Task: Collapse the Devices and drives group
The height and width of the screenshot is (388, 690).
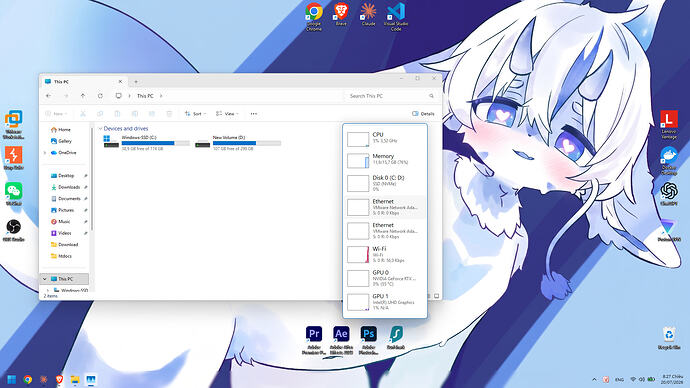Action: click(100, 128)
